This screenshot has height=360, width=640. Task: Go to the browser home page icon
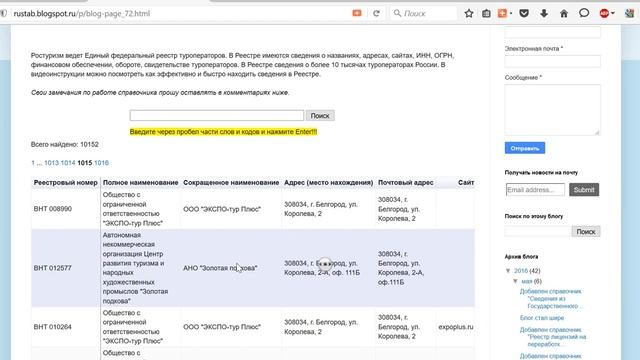564,13
